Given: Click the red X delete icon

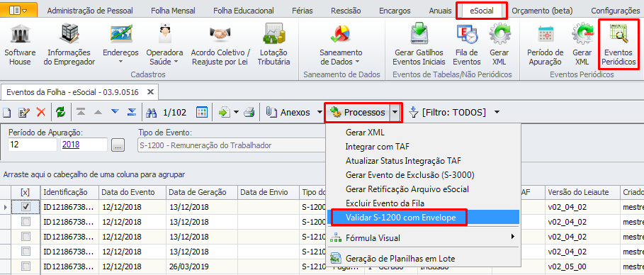Looking at the screenshot, I should pyautogui.click(x=41, y=112).
